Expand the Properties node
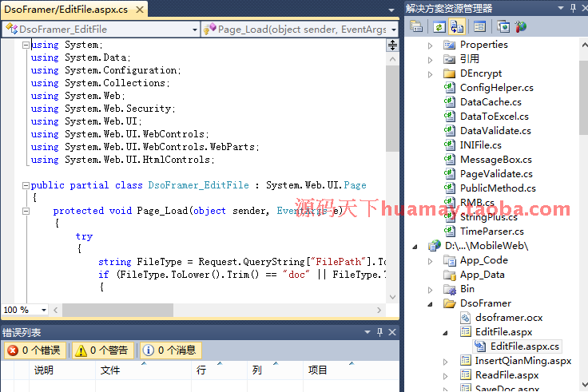The height and width of the screenshot is (392, 588). coord(430,46)
